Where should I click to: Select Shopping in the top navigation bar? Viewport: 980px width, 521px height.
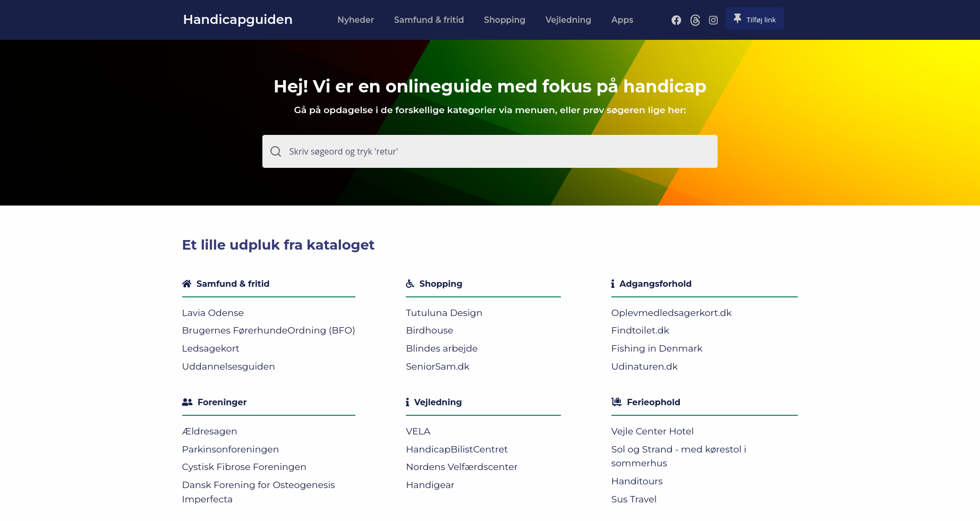pos(504,20)
